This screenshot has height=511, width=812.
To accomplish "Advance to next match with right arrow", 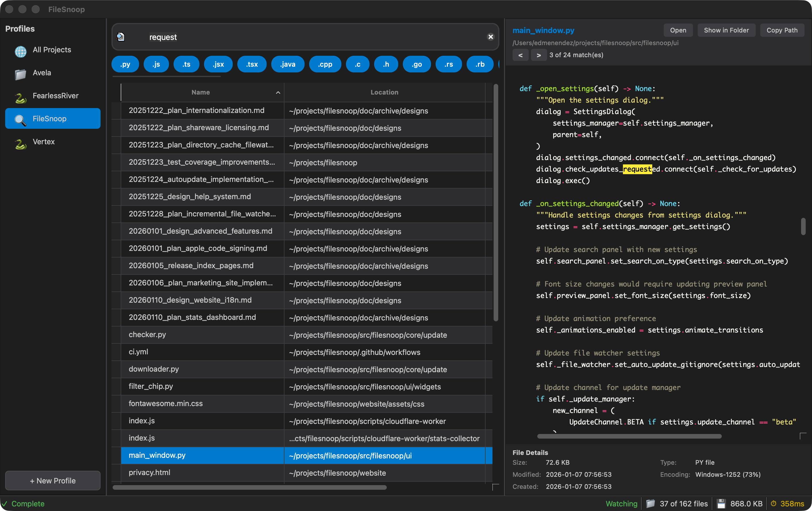I will pos(539,55).
